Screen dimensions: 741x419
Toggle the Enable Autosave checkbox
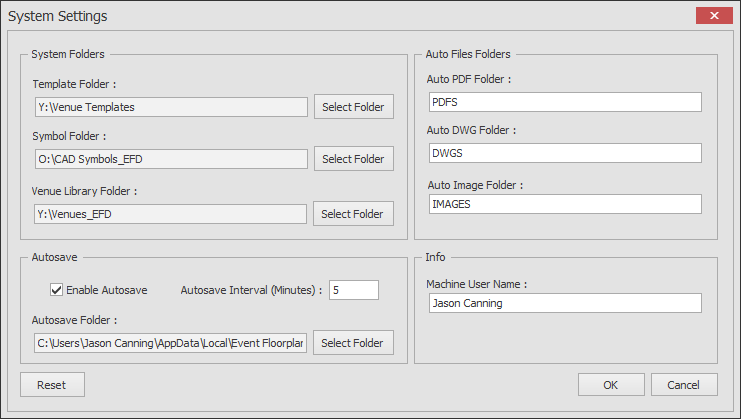tap(56, 290)
